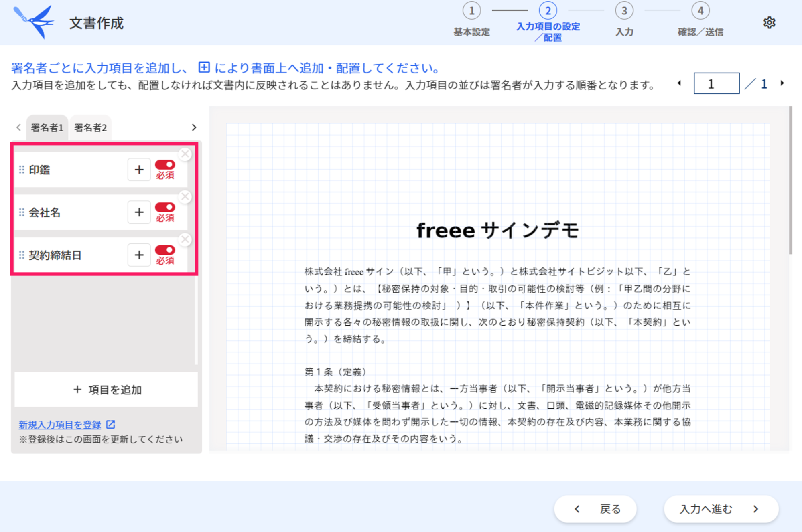Remove the 会社名 item with X icon

point(185,196)
